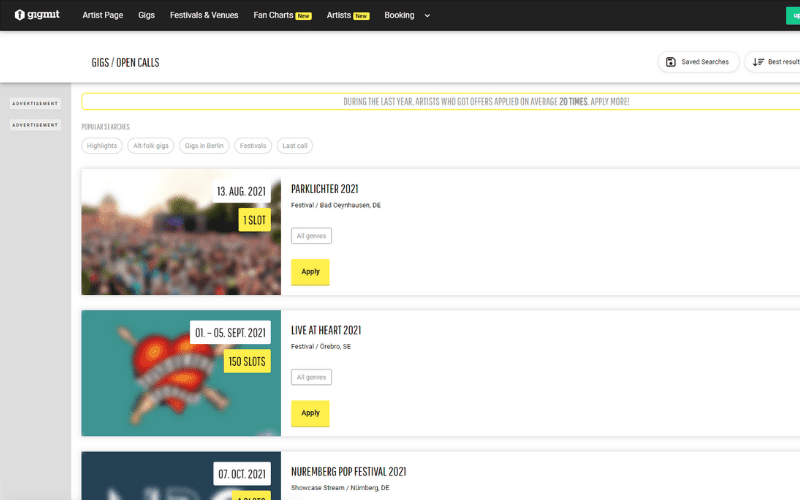Viewport: 800px width, 500px height.
Task: Click the Showcase Stream / Nürnberg, DE text
Action: pos(340,488)
